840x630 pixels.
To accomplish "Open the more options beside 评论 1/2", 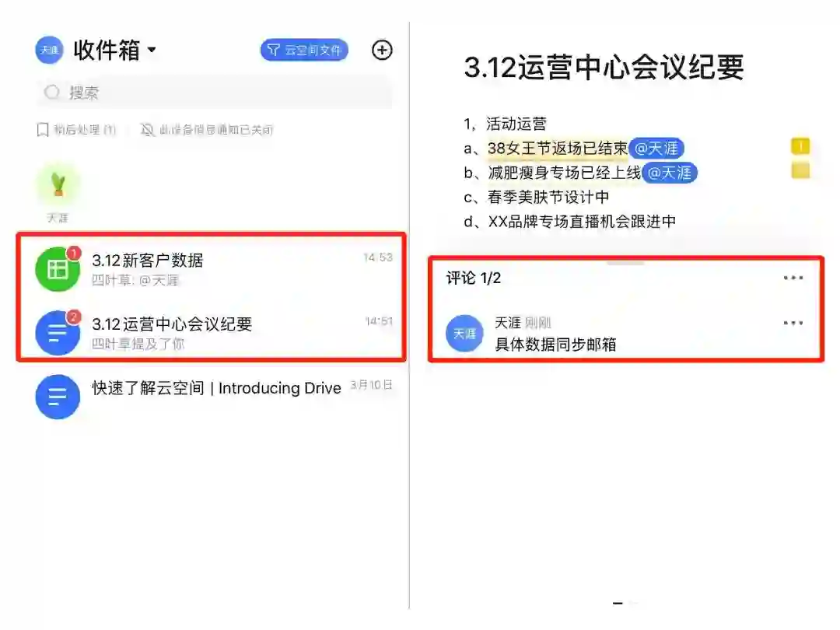I will [793, 278].
